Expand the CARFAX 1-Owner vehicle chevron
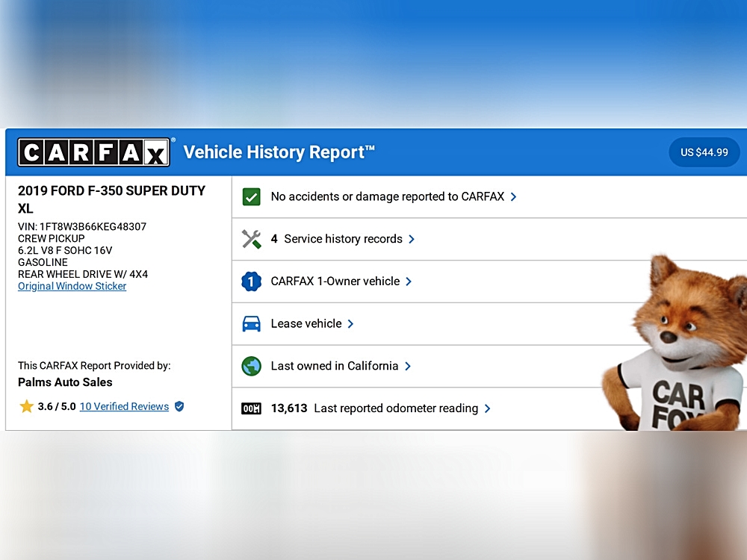747x560 pixels. [409, 281]
